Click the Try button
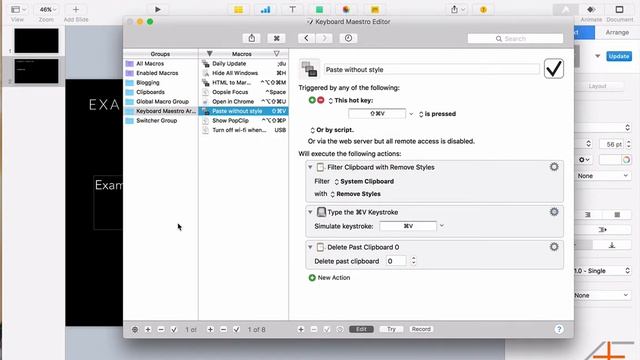 coord(391,329)
